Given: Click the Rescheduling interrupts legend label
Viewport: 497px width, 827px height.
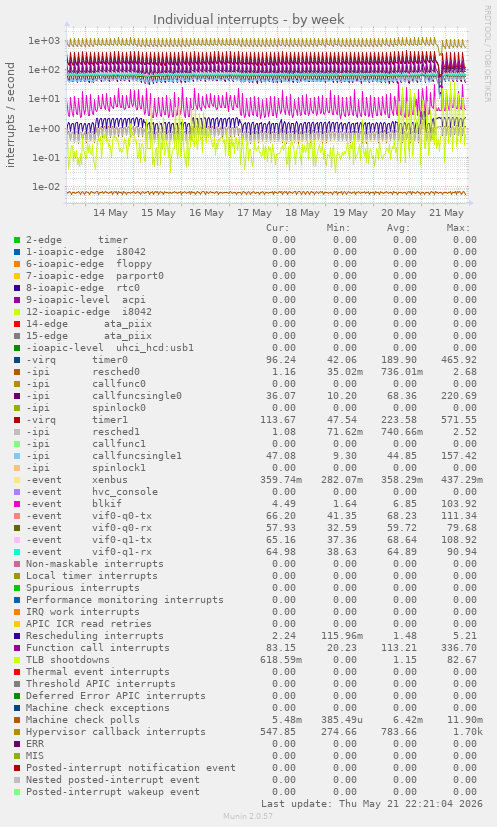Looking at the screenshot, I should click(95, 636).
